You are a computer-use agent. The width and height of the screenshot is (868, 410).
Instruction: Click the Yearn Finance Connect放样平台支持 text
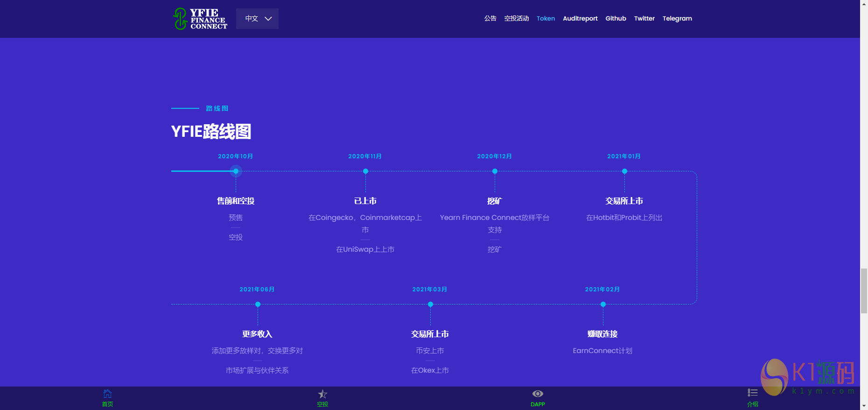coord(495,224)
